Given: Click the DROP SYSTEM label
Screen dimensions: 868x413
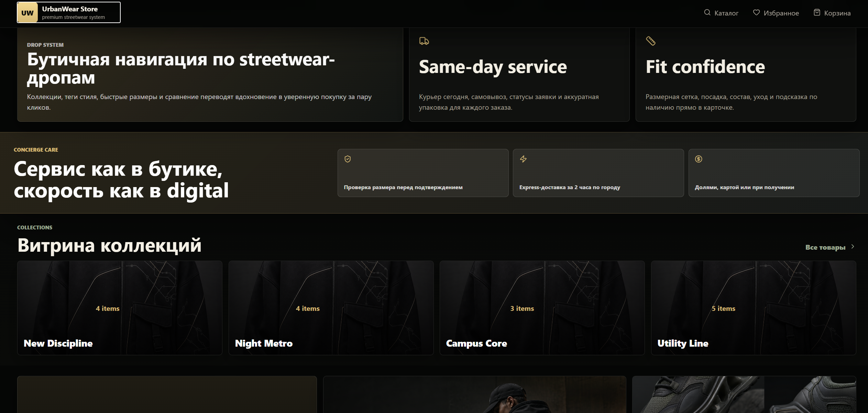Looking at the screenshot, I should 45,45.
